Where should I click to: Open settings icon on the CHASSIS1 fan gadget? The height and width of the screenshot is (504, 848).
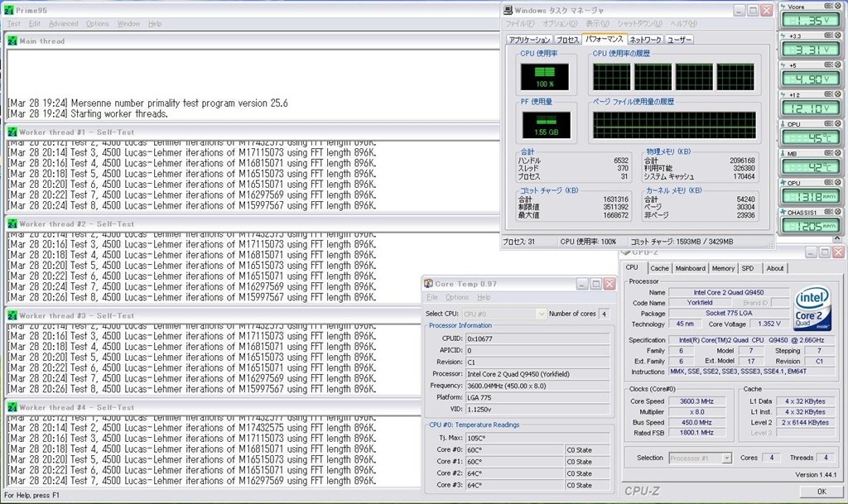(x=828, y=212)
